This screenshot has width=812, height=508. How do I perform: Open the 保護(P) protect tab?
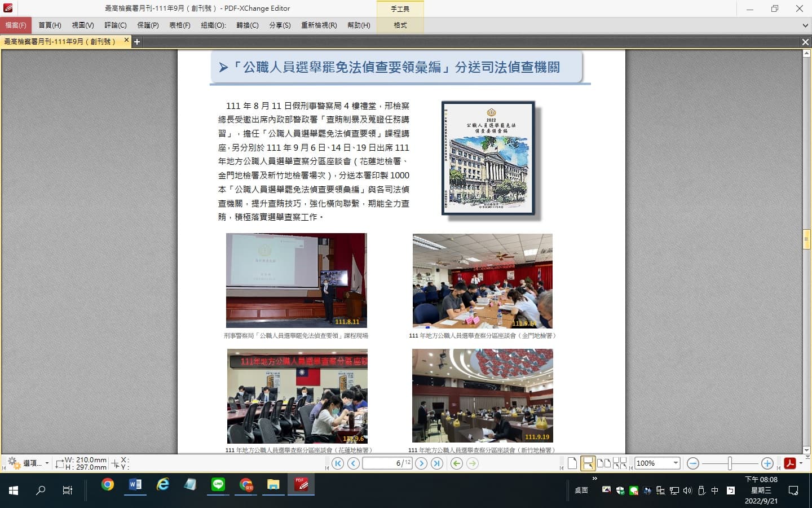(x=148, y=25)
